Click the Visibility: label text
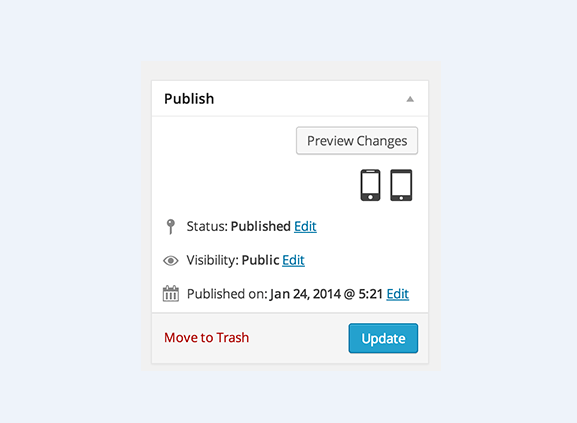 tap(212, 260)
